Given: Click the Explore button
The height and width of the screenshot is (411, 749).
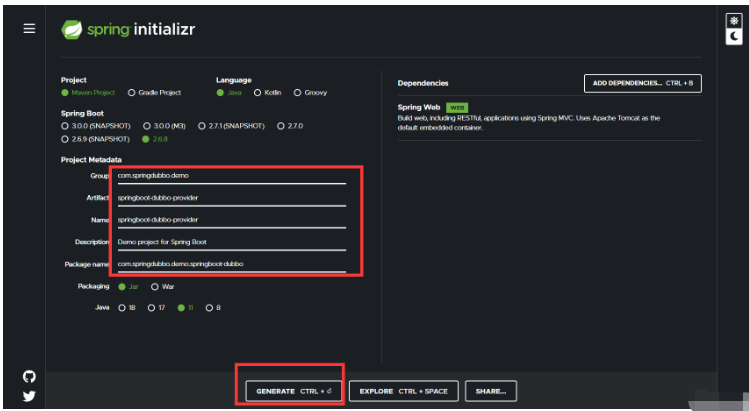Looking at the screenshot, I should click(404, 391).
